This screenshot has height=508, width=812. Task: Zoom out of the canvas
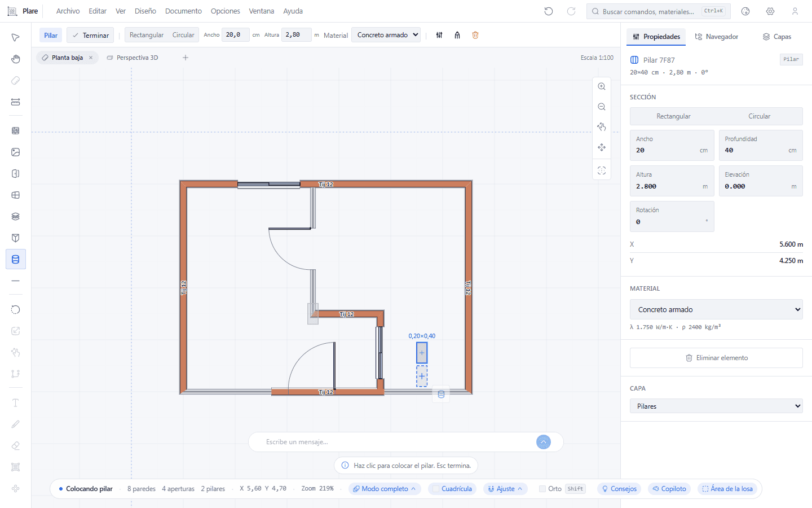pos(602,107)
